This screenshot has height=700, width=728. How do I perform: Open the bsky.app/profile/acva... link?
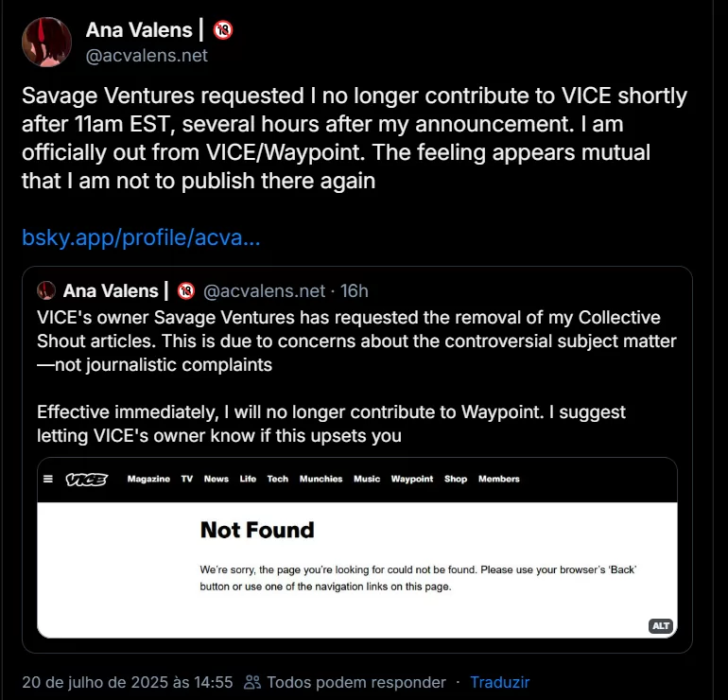point(141,236)
